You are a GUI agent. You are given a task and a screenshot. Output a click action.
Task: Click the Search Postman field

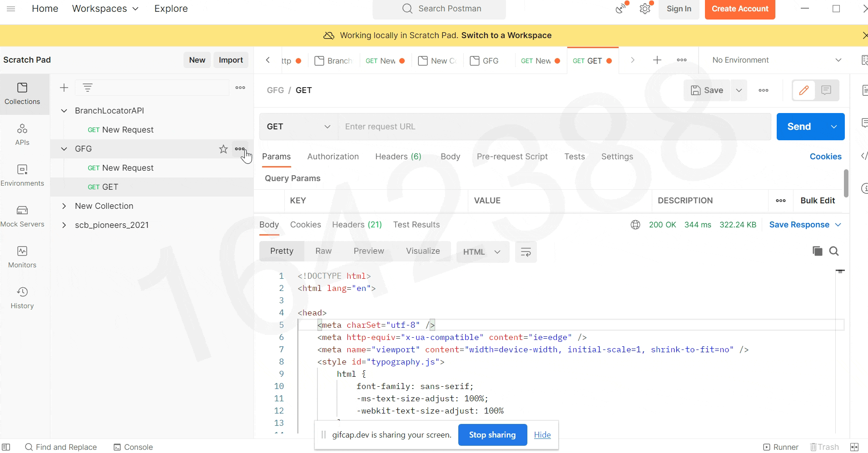point(439,9)
